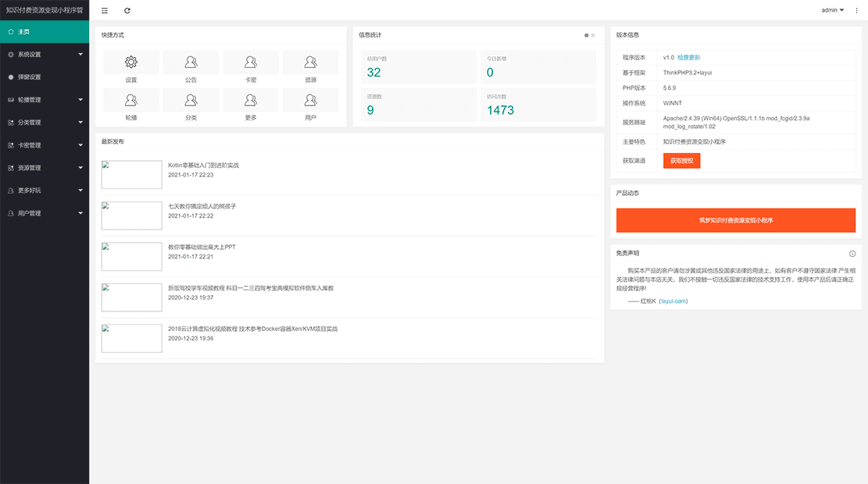
Task: Click the info icon beside 免责声明
Action: (x=852, y=254)
